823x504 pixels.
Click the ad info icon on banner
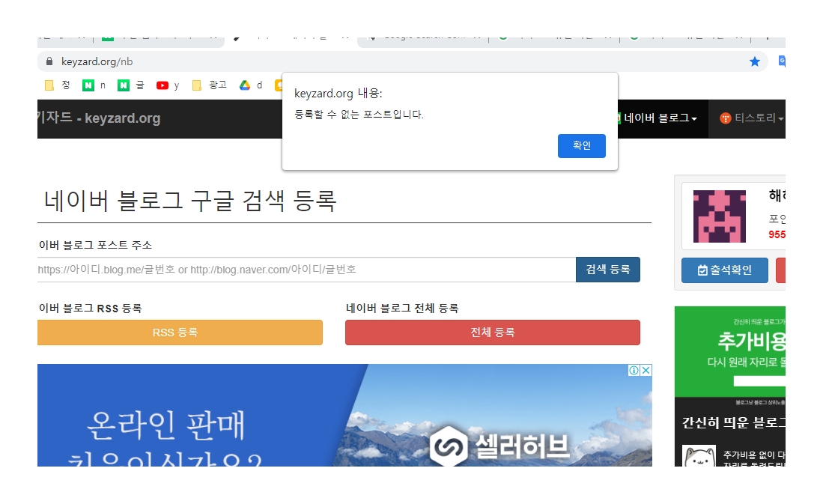[x=634, y=370]
